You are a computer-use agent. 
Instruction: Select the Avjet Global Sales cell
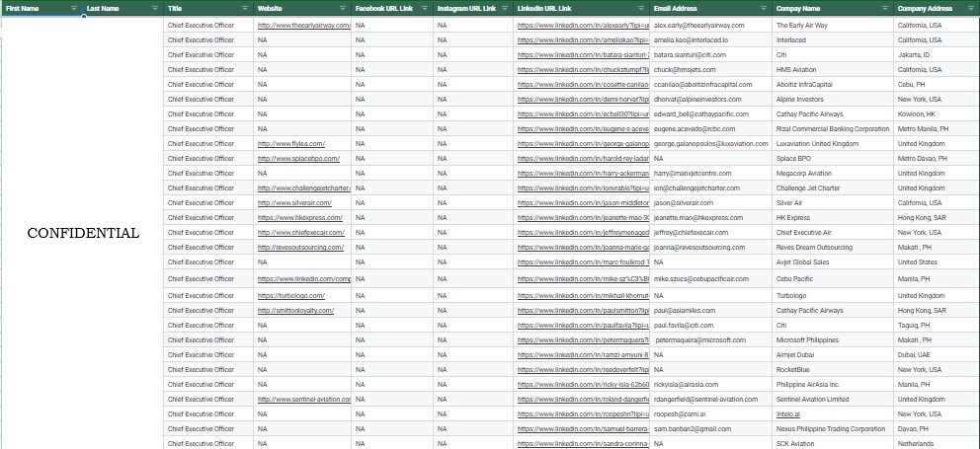tap(833, 262)
